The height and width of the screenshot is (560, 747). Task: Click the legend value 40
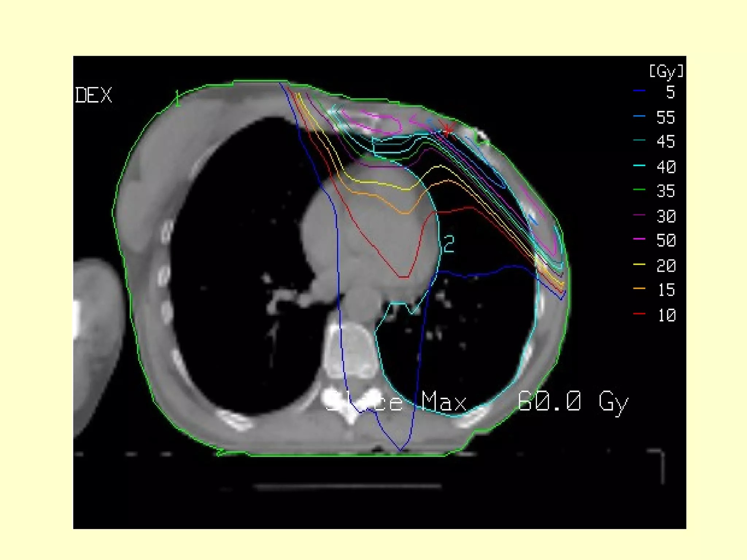pos(666,167)
